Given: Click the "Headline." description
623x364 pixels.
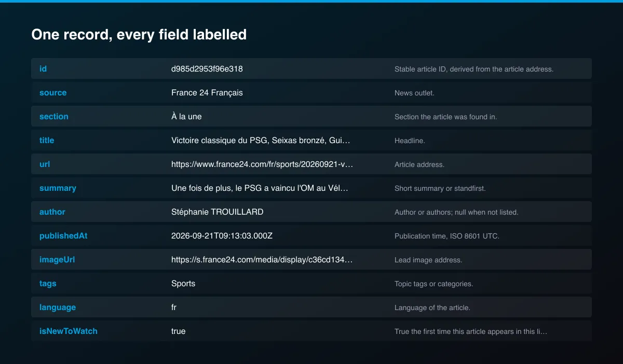Looking at the screenshot, I should point(410,141).
